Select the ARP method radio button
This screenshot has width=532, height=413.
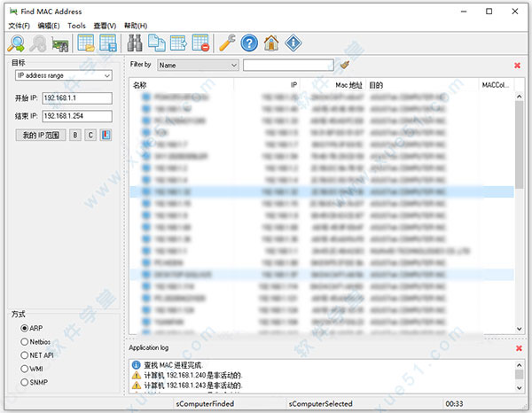(x=25, y=328)
